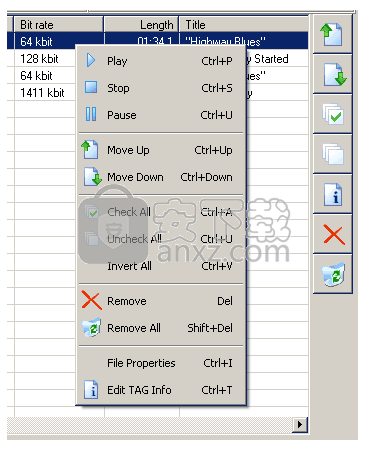The image size is (373, 452).
Task: Select Check All in the context menu
Action: [161, 212]
